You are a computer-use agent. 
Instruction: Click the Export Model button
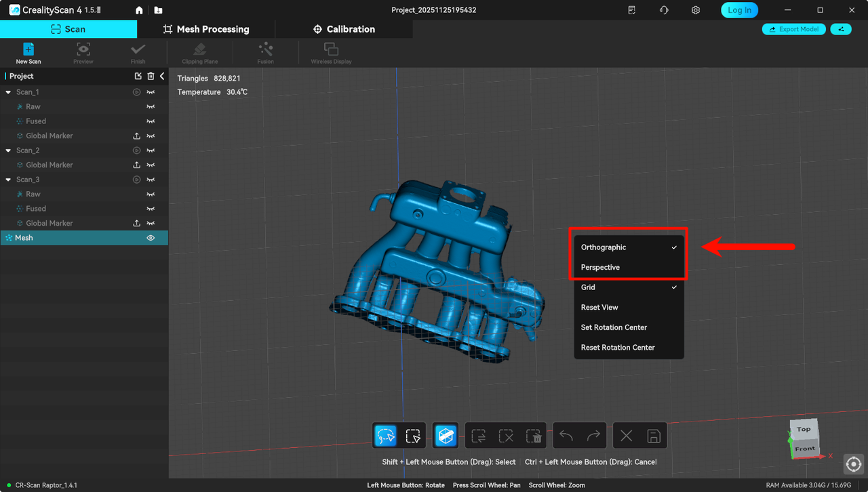coord(793,29)
